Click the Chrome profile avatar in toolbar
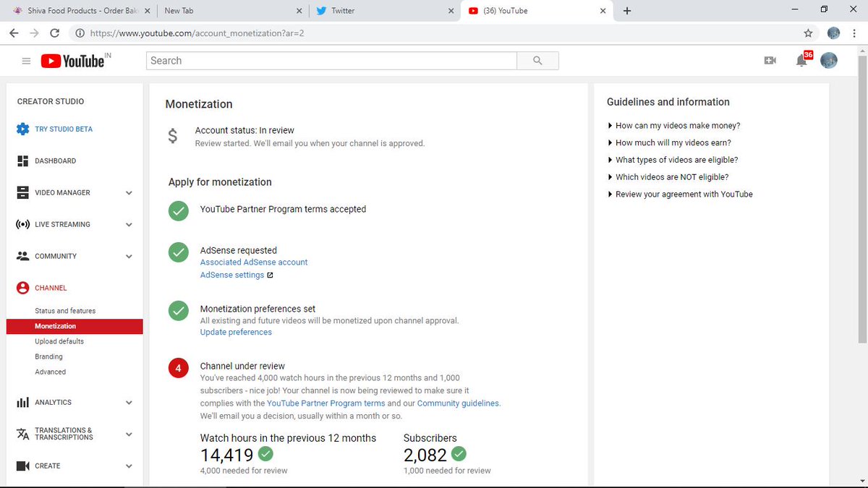Screen dimensions: 868x488 click(x=833, y=33)
